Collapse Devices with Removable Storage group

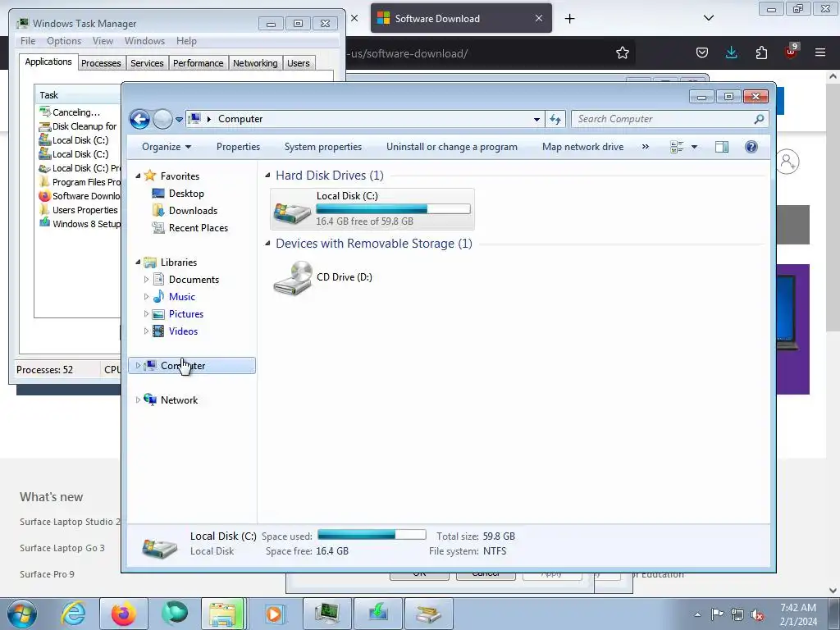pos(268,243)
